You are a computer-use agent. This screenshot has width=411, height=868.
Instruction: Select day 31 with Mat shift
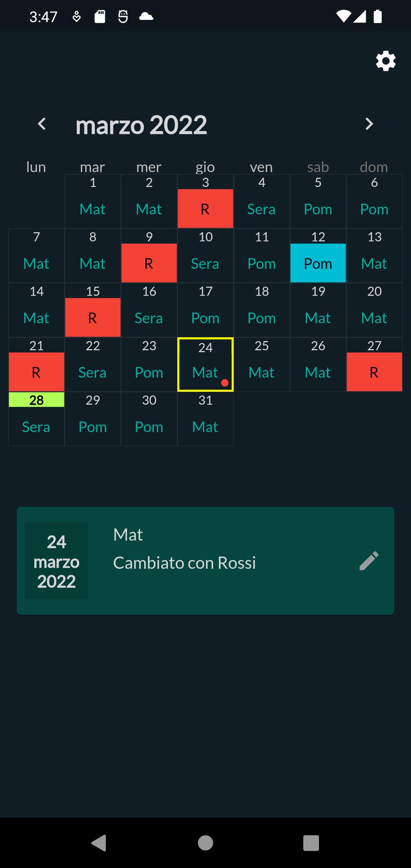point(205,419)
